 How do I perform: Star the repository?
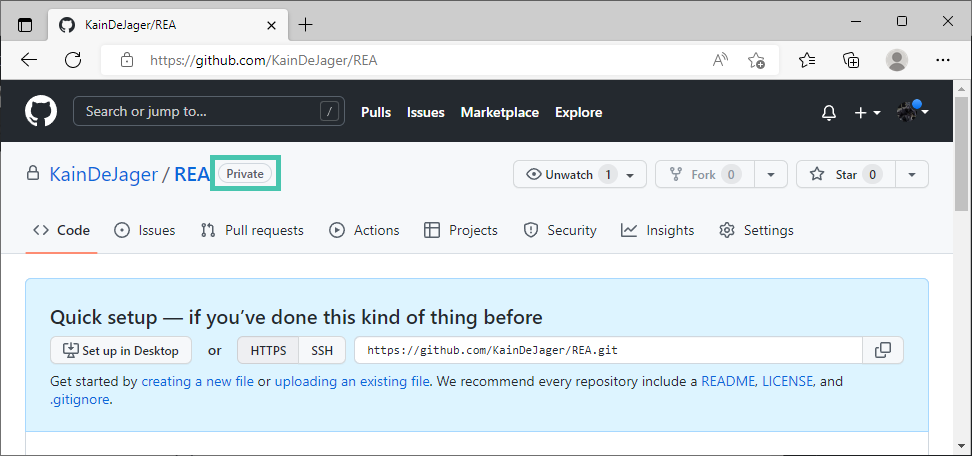[846, 175]
